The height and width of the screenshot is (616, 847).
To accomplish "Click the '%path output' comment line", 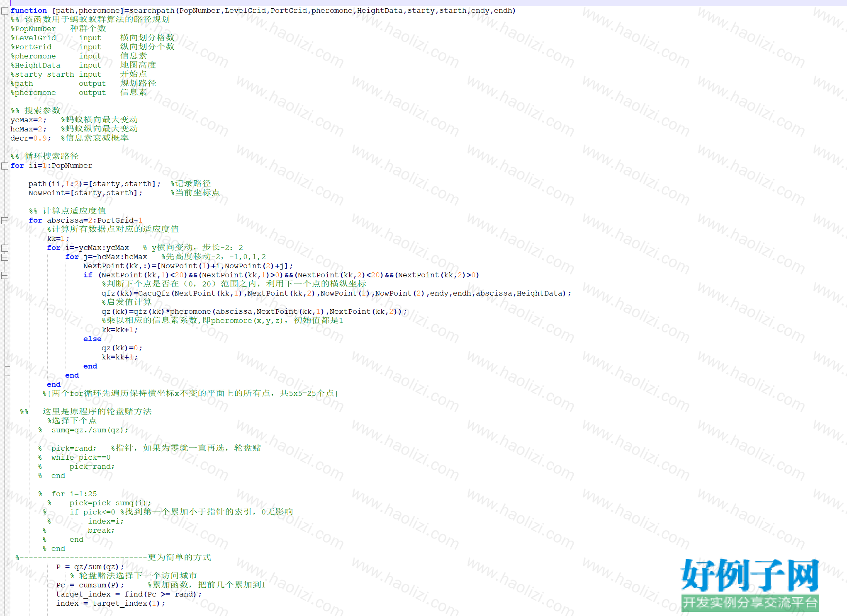I will pos(83,84).
